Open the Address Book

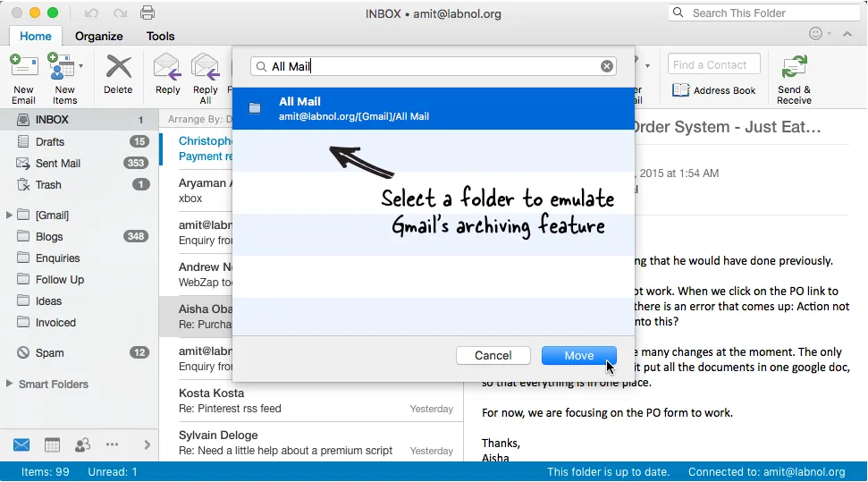pyautogui.click(x=713, y=90)
